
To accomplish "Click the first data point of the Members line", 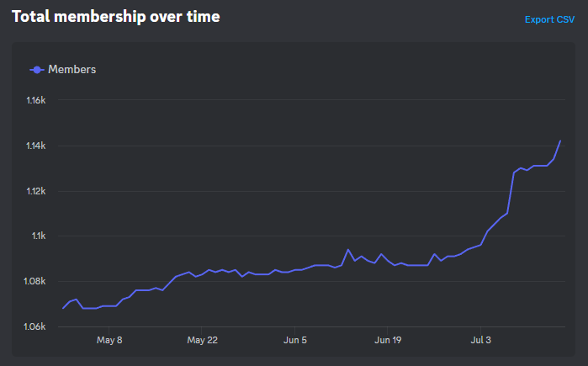I will pyautogui.click(x=63, y=308).
